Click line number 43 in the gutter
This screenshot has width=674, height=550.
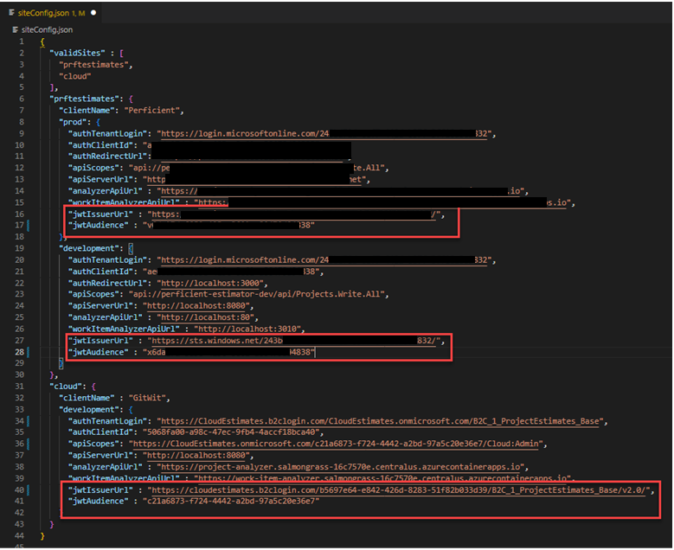tap(19, 536)
